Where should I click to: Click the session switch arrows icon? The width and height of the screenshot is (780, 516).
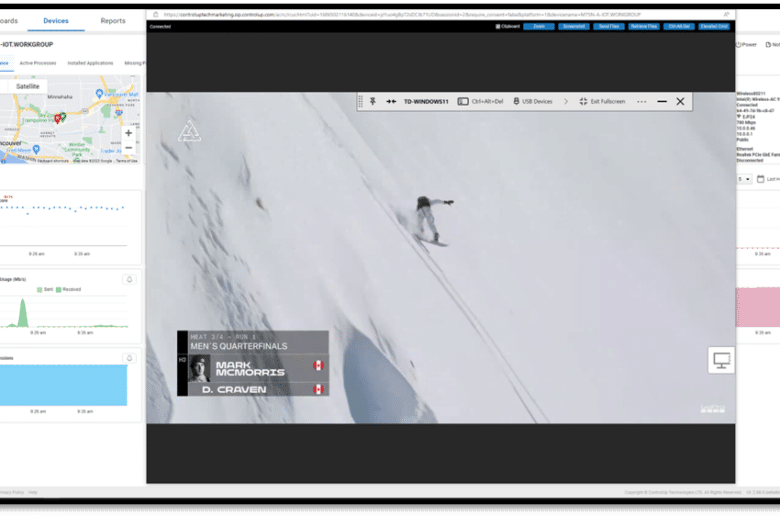coord(391,102)
